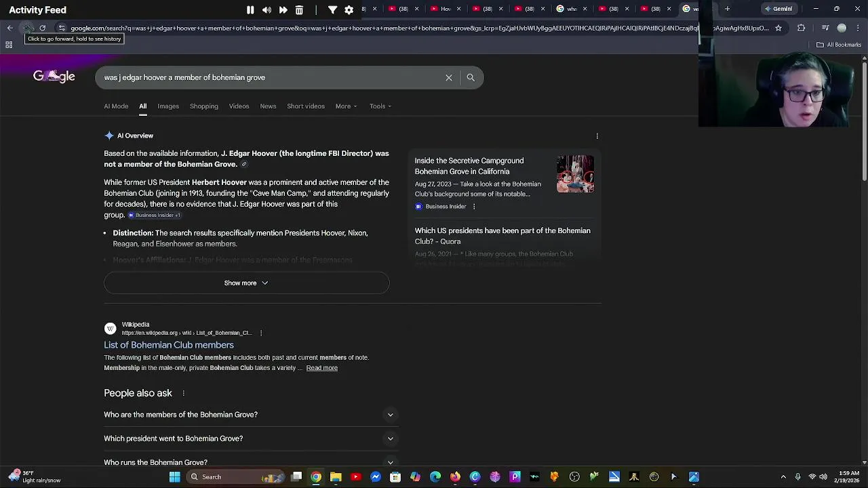
Task: Open the apps grid in the bookmarks bar
Action: coord(9,45)
